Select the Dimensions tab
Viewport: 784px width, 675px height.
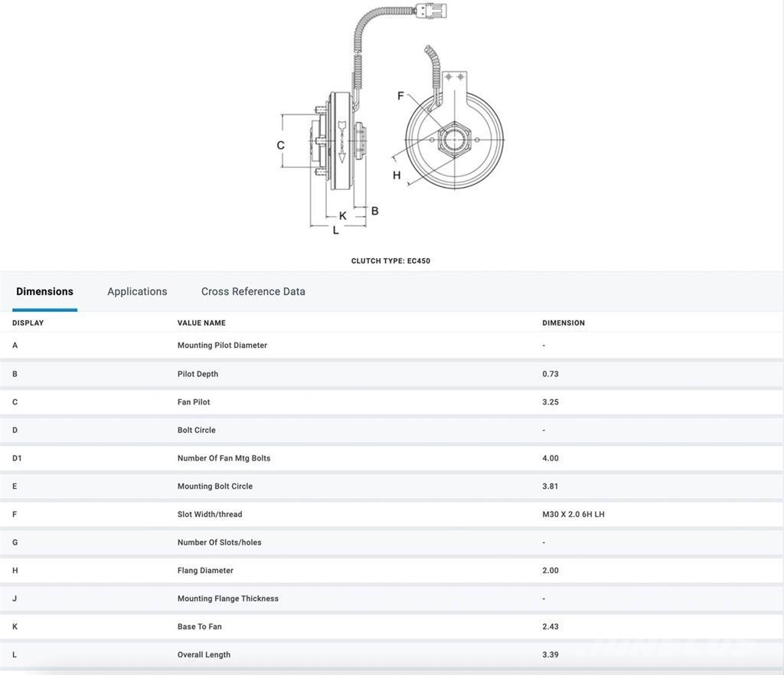pos(44,291)
